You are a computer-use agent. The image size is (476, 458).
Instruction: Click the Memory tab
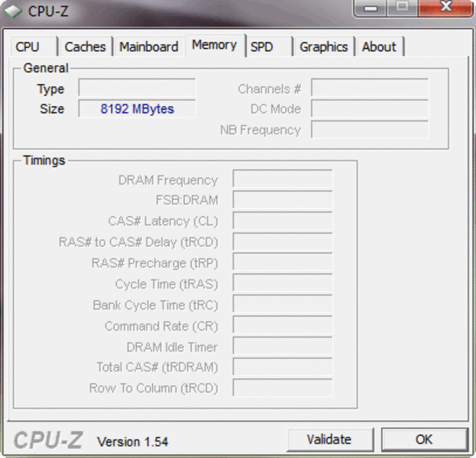point(215,45)
